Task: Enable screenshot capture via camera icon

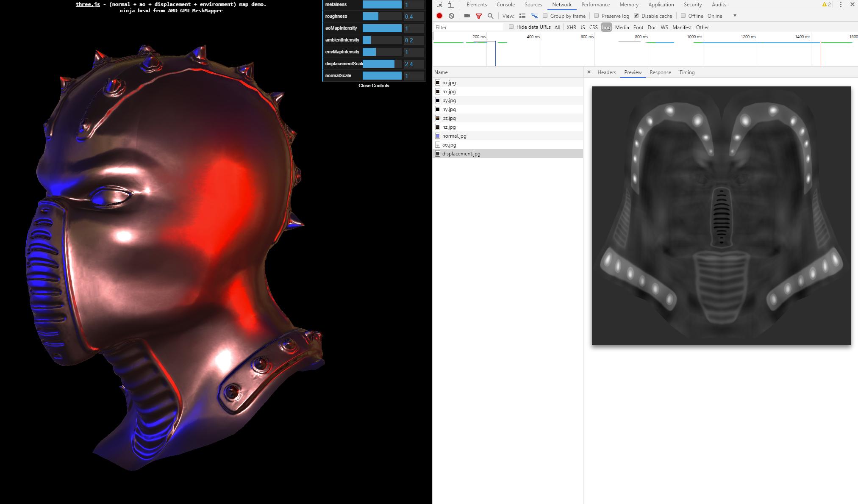Action: click(x=466, y=16)
